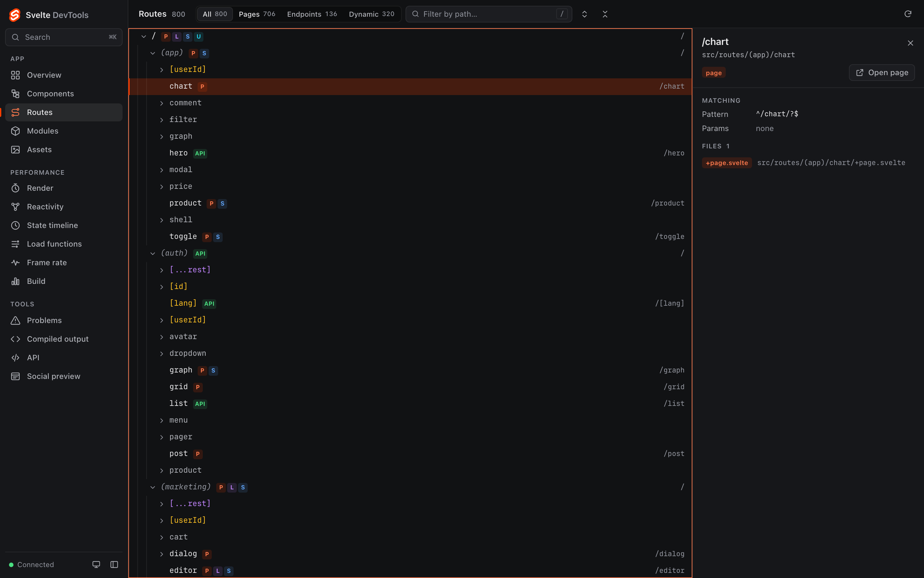Select the toggle route row
Viewport: 924px width, 578px height.
click(x=410, y=237)
